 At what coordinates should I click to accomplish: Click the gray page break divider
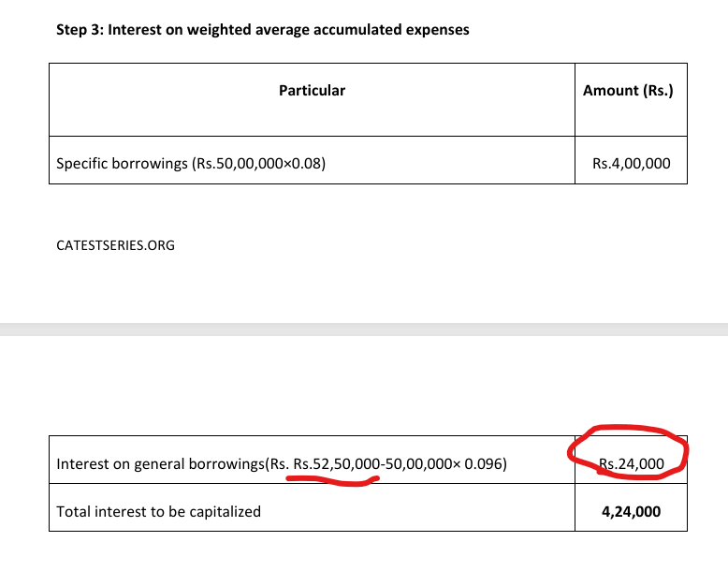[x=364, y=329]
